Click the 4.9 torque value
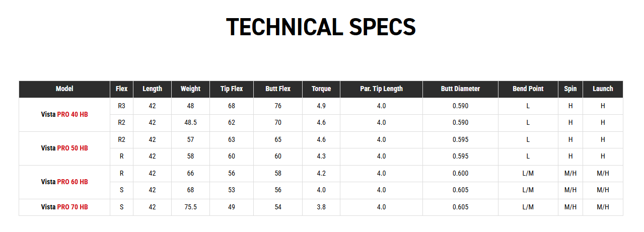 pos(321,106)
